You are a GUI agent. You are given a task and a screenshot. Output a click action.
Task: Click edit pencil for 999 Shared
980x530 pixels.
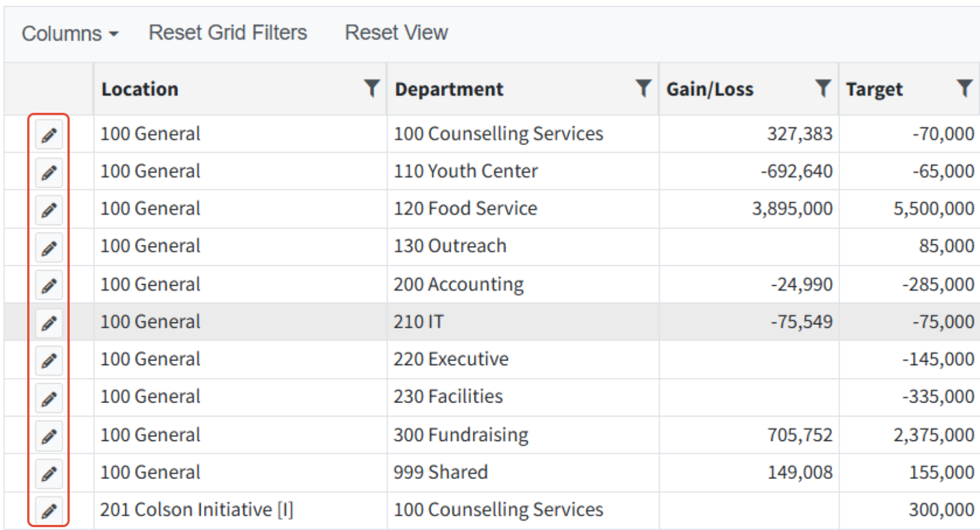click(49, 473)
